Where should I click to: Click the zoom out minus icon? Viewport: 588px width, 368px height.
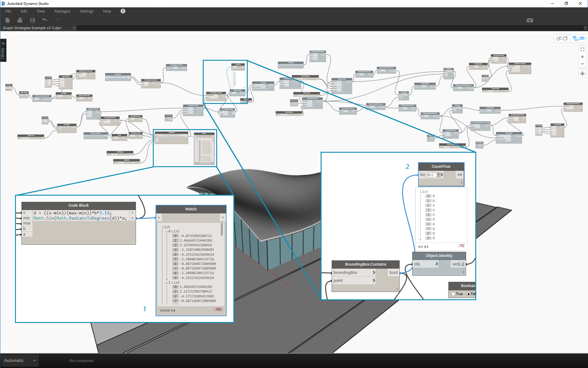click(582, 64)
